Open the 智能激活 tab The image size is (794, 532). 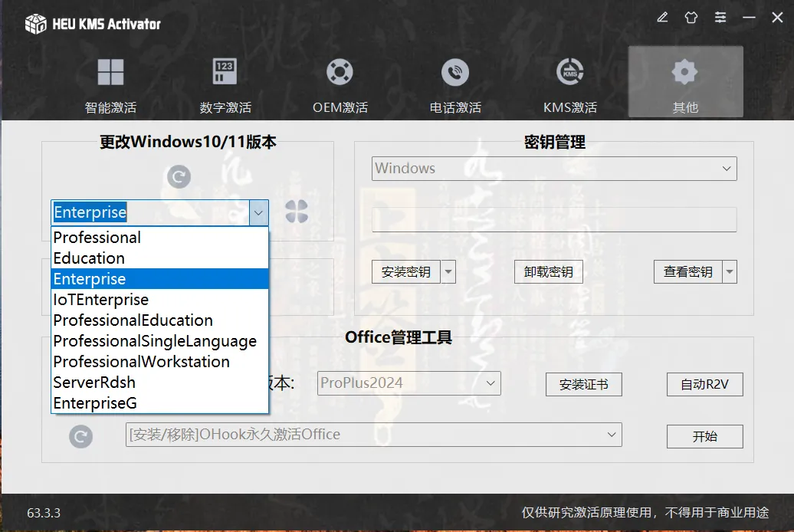[110, 85]
